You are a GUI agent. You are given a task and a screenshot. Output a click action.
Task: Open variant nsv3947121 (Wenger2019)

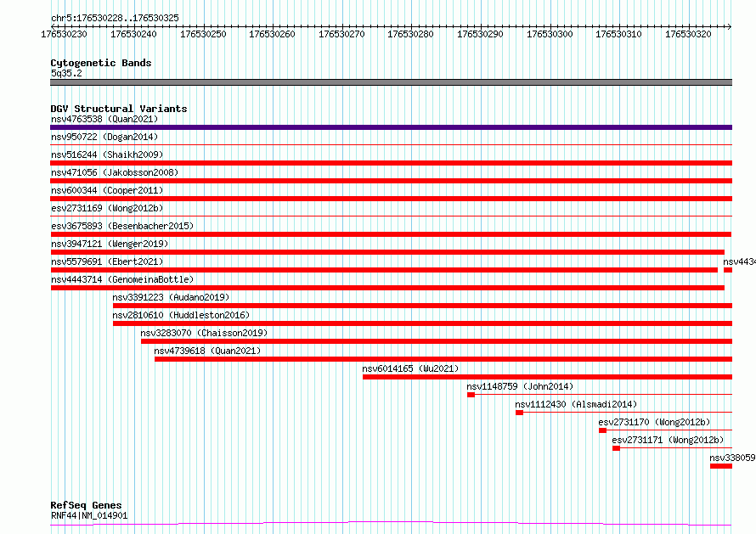tap(110, 244)
